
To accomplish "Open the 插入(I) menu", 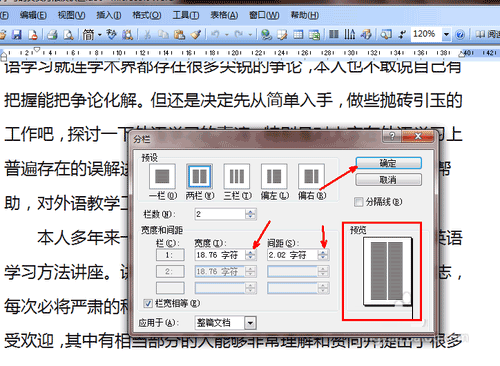I will coord(109,15).
